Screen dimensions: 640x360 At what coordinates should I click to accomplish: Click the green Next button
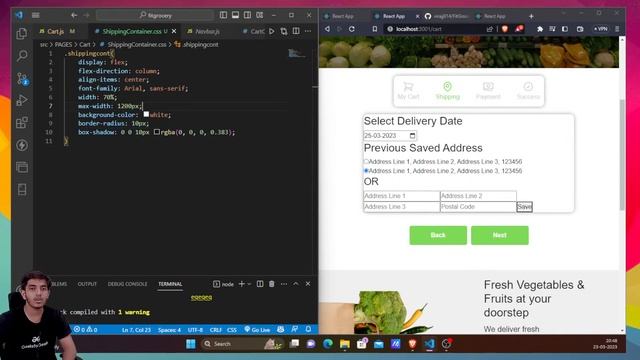click(x=500, y=235)
